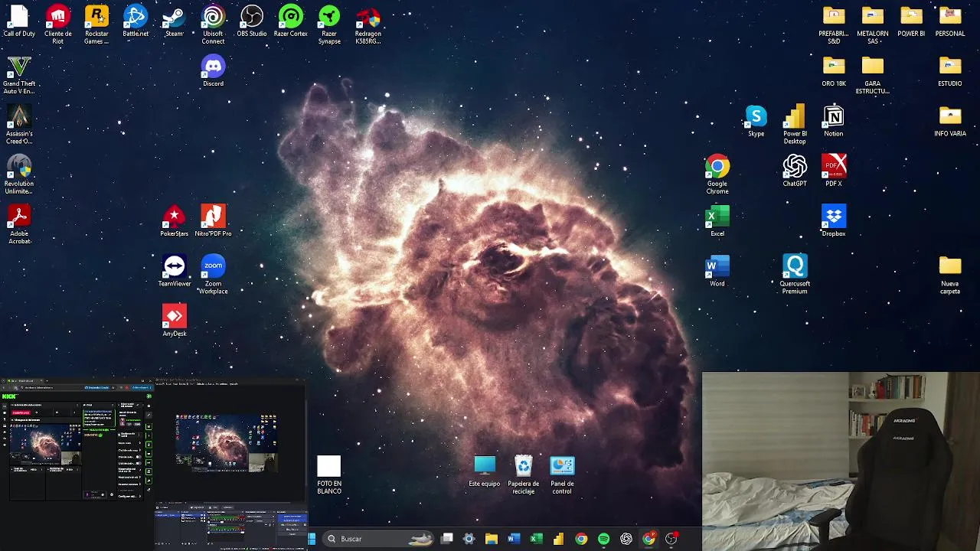
Task: Launch Skype from the desktop
Action: coord(756,121)
